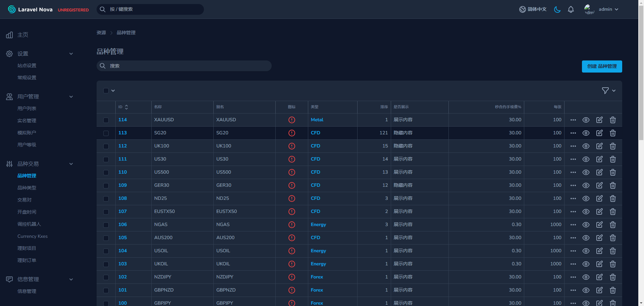Image resolution: width=644 pixels, height=306 pixels.
Task: Check the checkbox for row 114
Action: coord(106,120)
